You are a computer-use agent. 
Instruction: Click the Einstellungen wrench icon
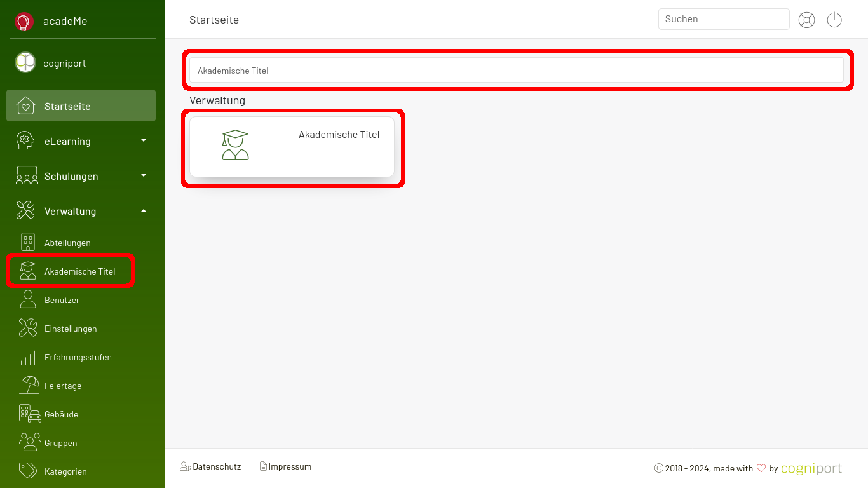27,328
